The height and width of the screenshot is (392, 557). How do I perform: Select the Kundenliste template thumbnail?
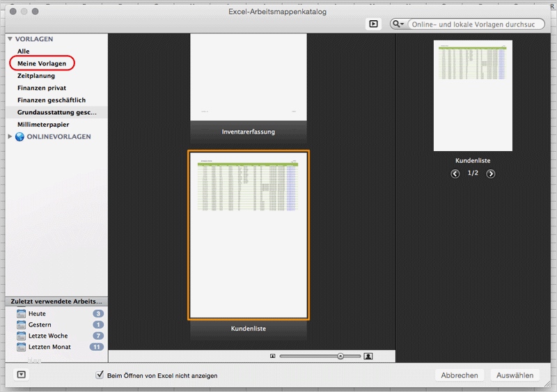point(249,235)
